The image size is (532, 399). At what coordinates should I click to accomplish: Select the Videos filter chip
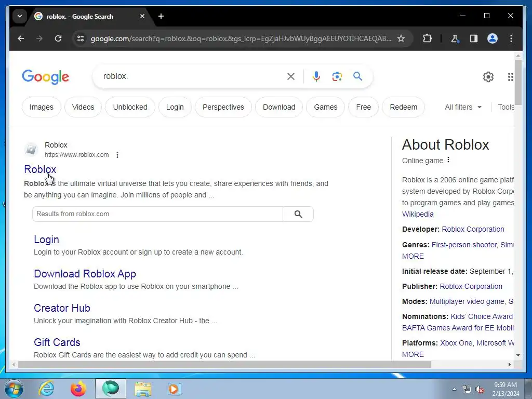(83, 107)
